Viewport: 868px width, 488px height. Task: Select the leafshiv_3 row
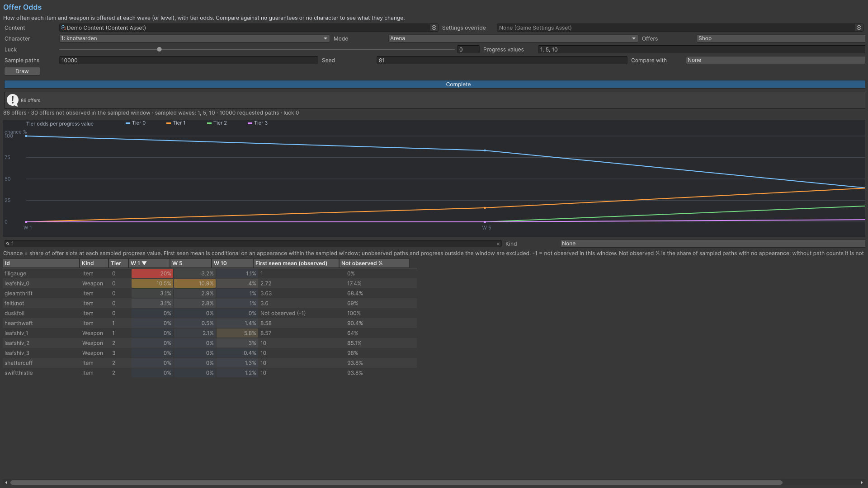click(210, 353)
